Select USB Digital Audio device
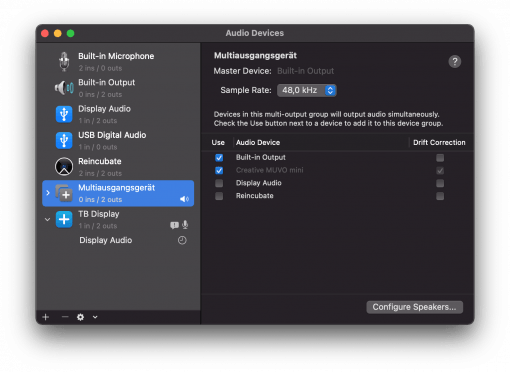 pos(118,140)
